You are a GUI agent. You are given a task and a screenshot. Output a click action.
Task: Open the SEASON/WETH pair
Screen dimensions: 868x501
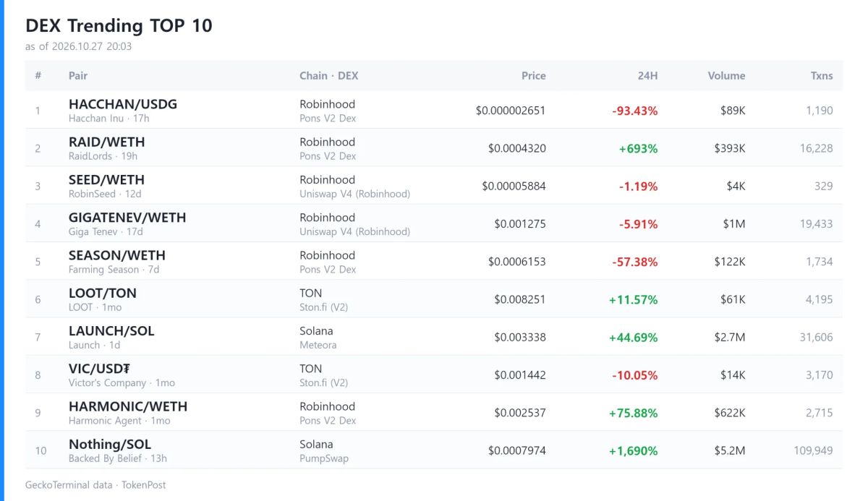click(x=117, y=254)
